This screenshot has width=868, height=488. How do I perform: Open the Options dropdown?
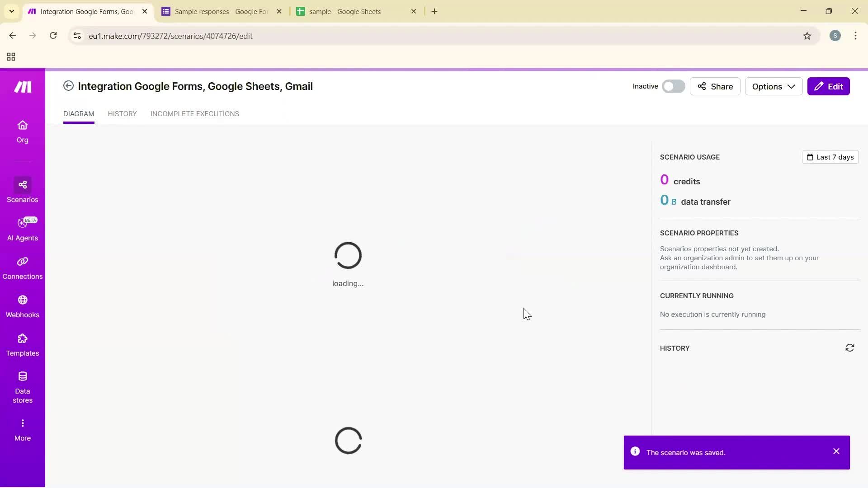(x=774, y=86)
